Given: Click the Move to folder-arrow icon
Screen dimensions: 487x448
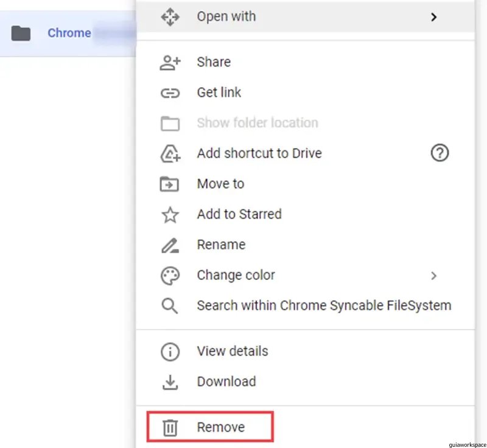Looking at the screenshot, I should [x=169, y=184].
